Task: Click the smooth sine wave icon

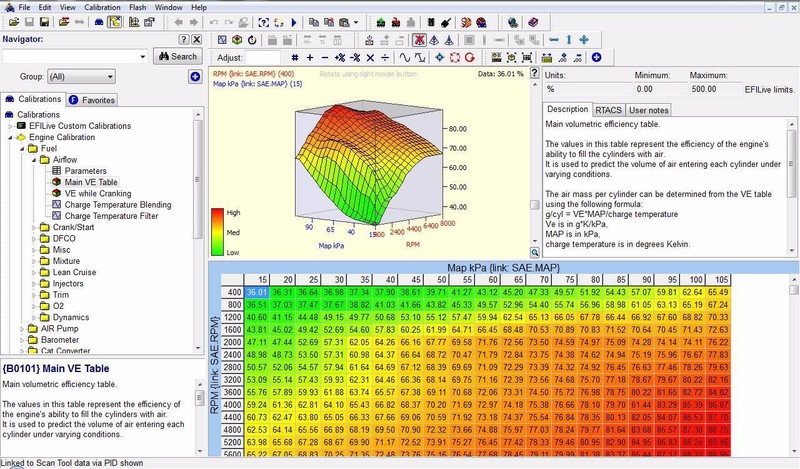Action: (405, 58)
